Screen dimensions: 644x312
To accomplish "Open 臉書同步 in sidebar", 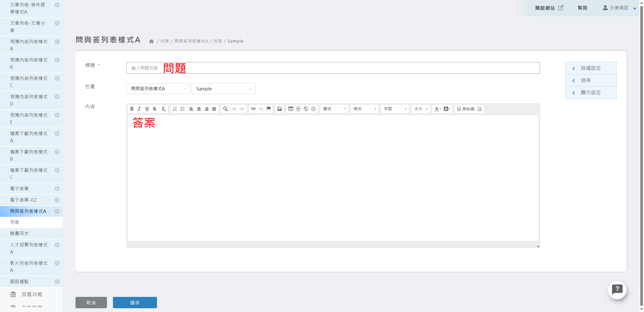I will coord(19,233).
